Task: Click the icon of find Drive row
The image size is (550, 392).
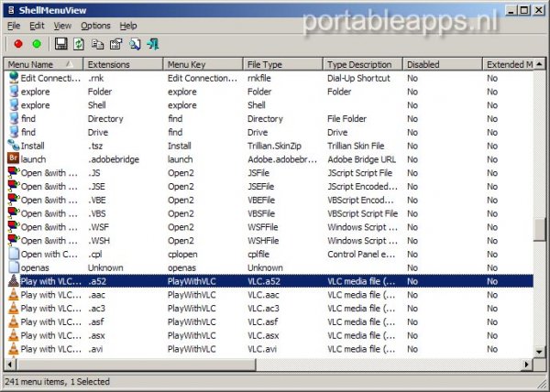Action: click(x=14, y=132)
